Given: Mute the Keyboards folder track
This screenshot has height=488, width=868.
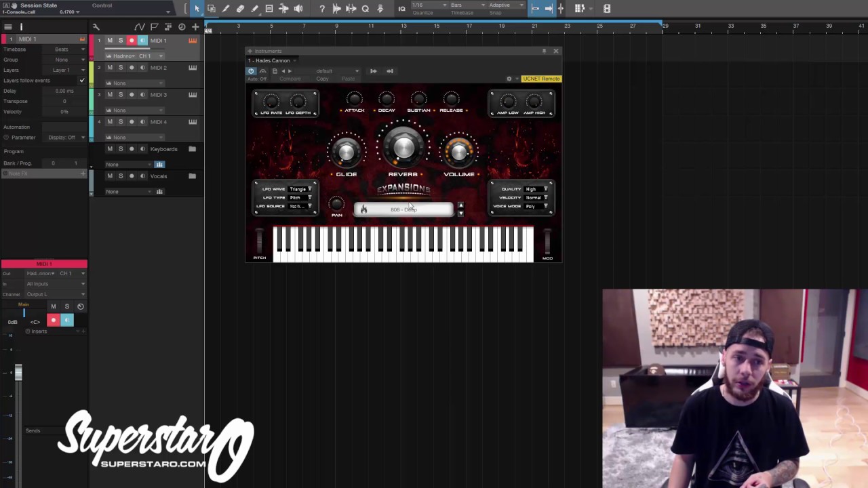Looking at the screenshot, I should coord(110,149).
